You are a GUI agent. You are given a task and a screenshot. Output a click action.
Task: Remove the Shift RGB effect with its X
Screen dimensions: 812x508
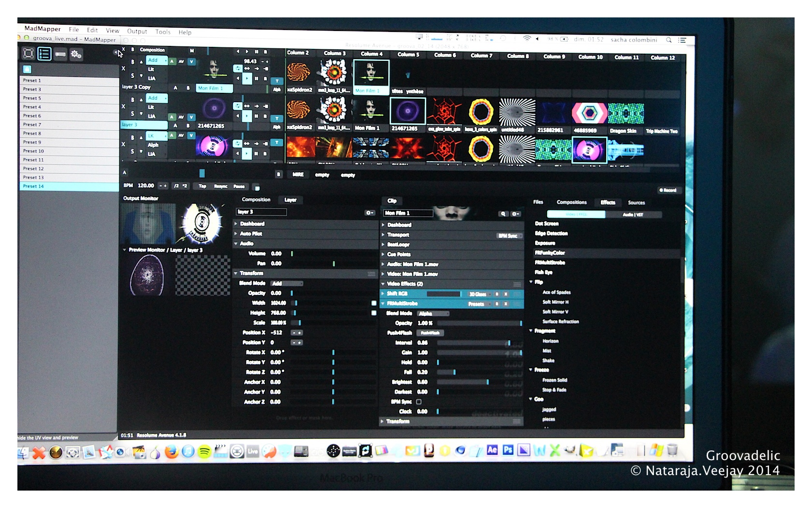click(x=506, y=294)
